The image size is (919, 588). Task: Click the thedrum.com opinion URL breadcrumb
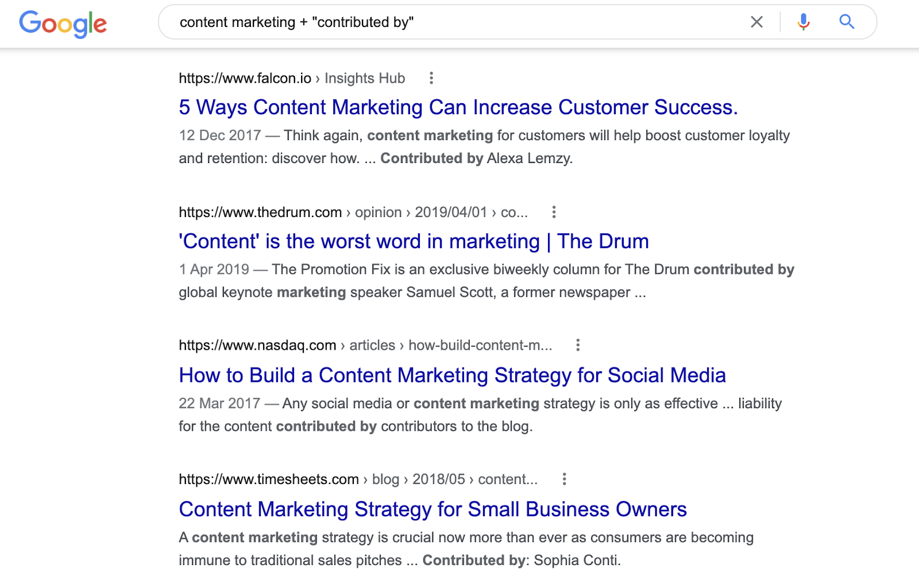click(353, 212)
